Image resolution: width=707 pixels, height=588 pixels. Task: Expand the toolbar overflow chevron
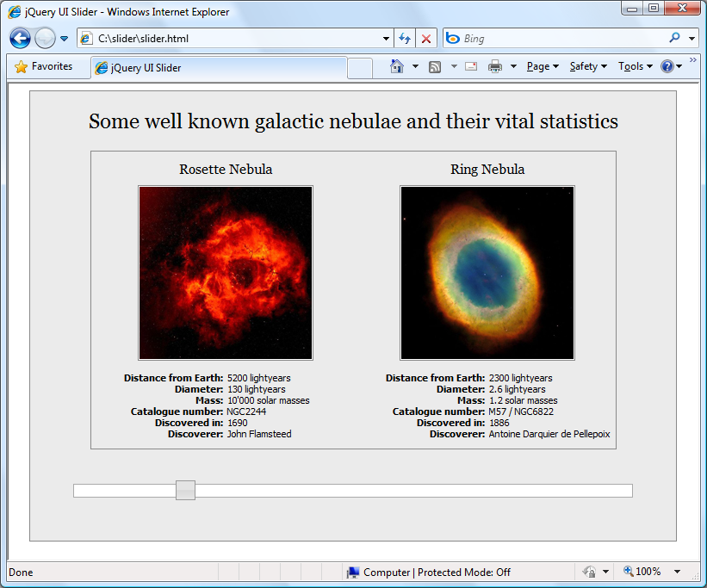point(693,59)
